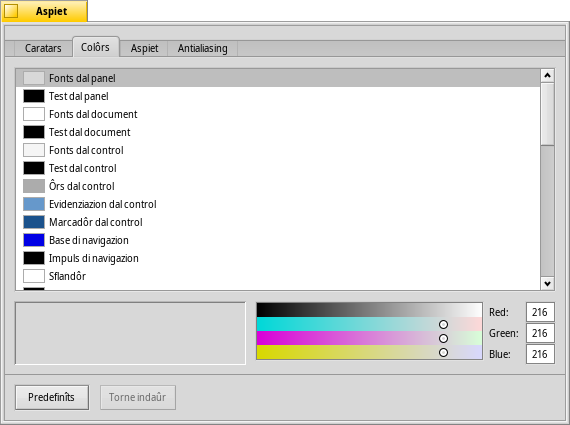The height and width of the screenshot is (425, 570).
Task: Click the yellow close box in title tab
Action: [x=11, y=11]
